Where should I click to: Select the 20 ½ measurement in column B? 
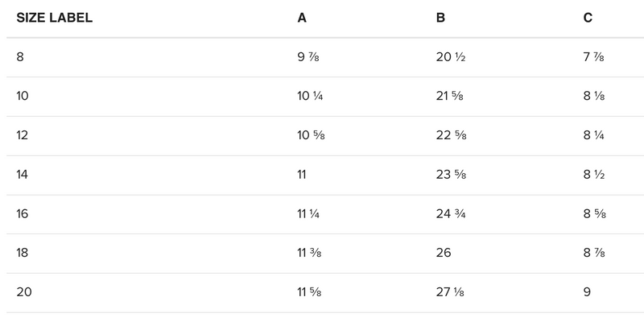(450, 57)
